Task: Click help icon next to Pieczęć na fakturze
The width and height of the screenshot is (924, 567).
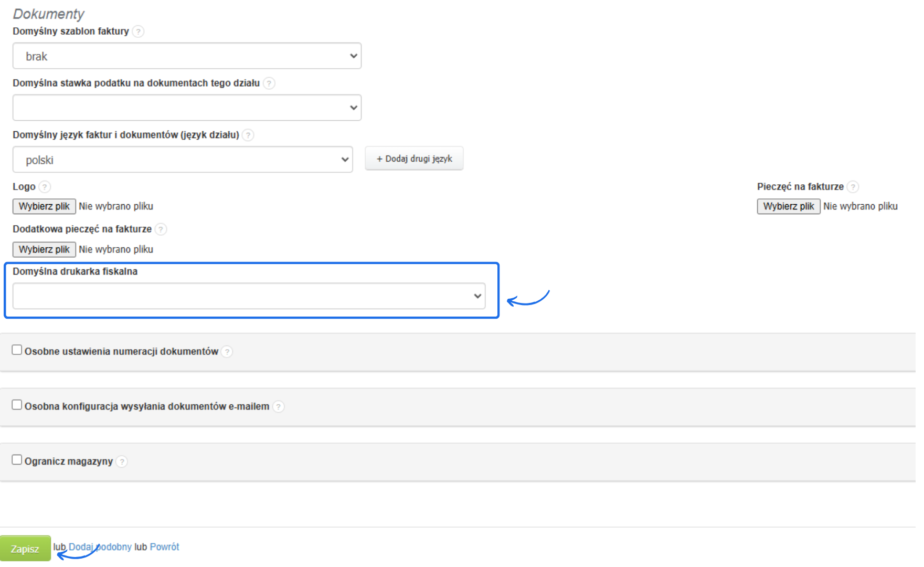Action: [853, 187]
